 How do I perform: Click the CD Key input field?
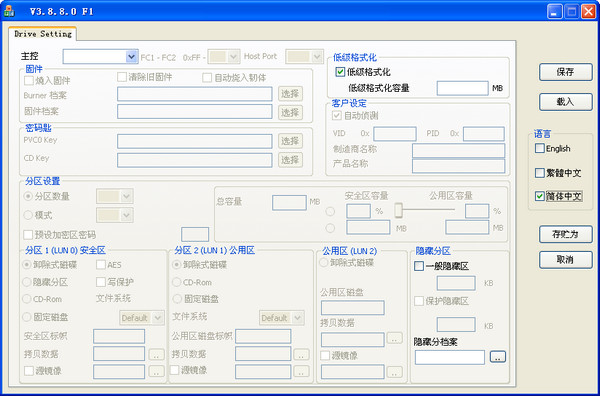click(x=195, y=160)
